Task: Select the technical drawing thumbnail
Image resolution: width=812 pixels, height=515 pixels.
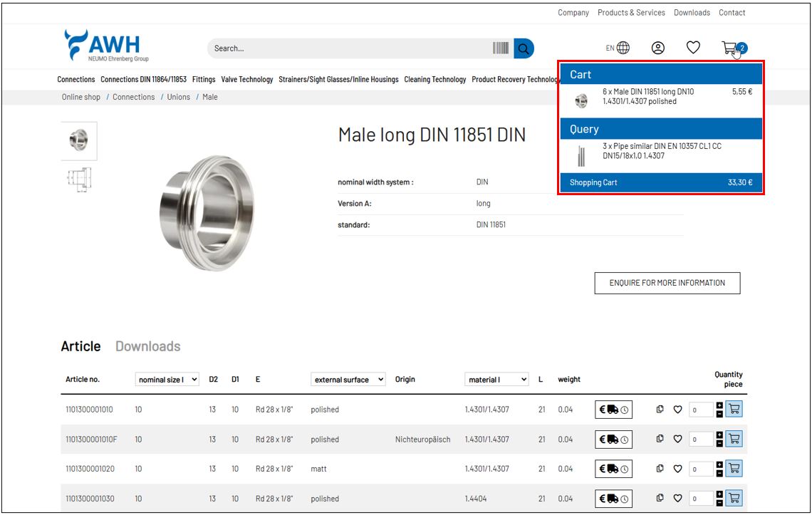Action: (x=78, y=180)
